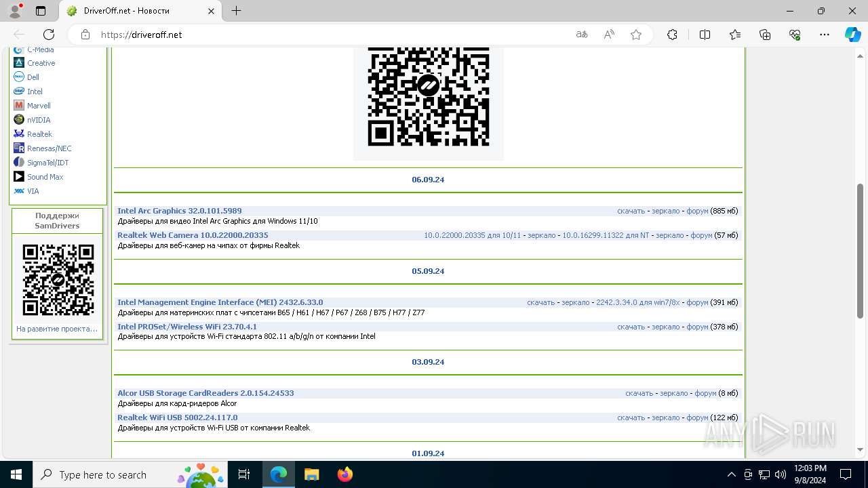Open the Extensions puzzle icon
The height and width of the screenshot is (488, 868).
coord(672,35)
